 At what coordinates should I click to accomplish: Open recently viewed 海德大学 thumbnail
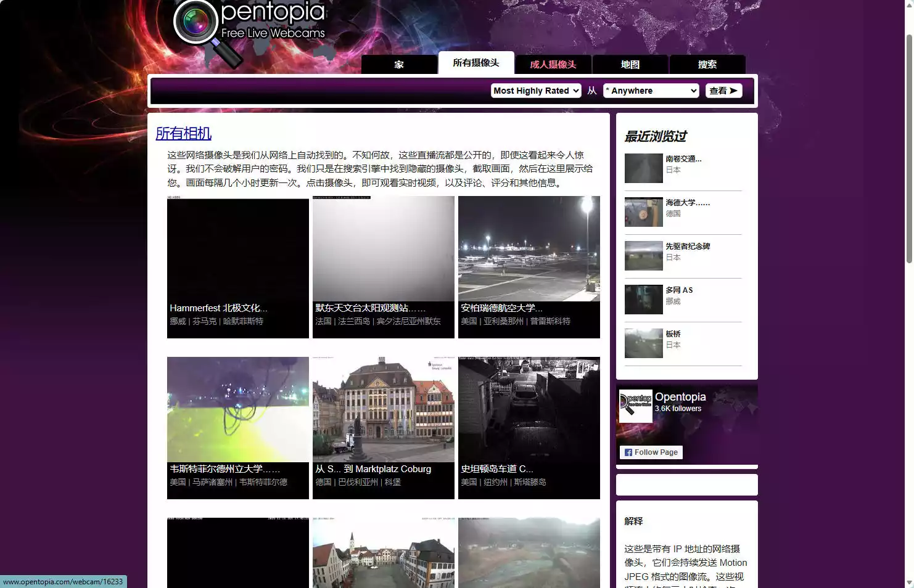pos(644,212)
